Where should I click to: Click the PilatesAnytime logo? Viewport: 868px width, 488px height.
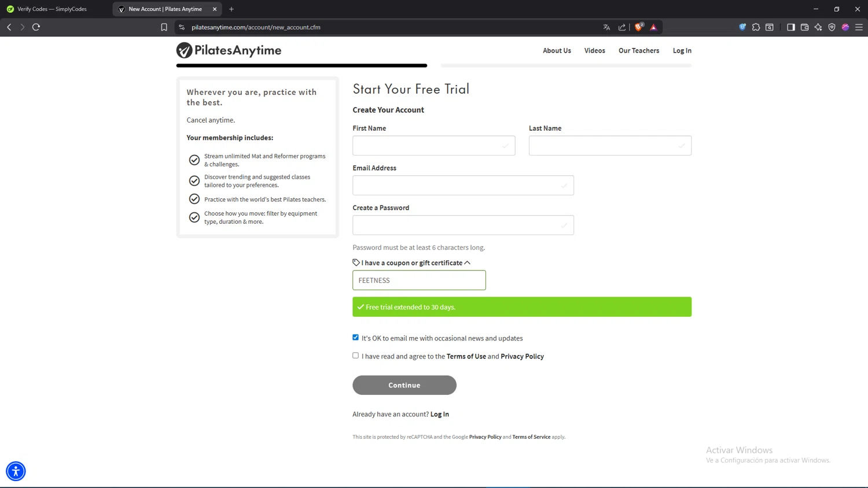229,50
